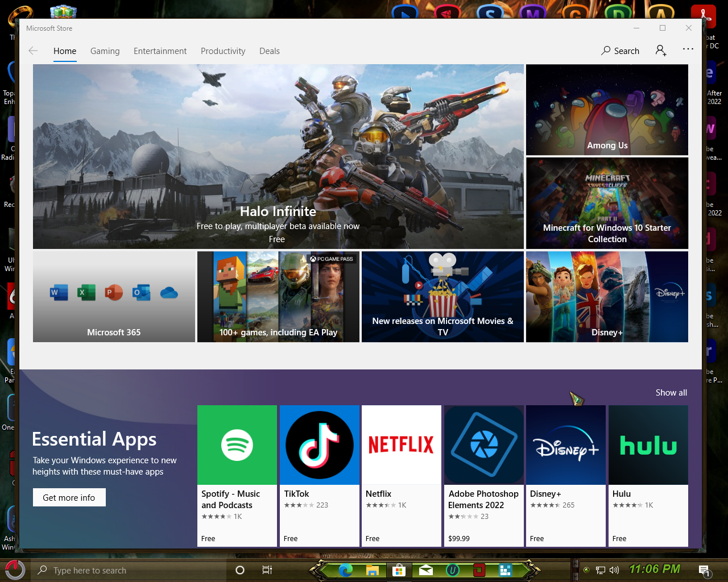Open the Adobe Photoshop Elements 2022 icon
Screen dimensions: 728x582
(484, 445)
